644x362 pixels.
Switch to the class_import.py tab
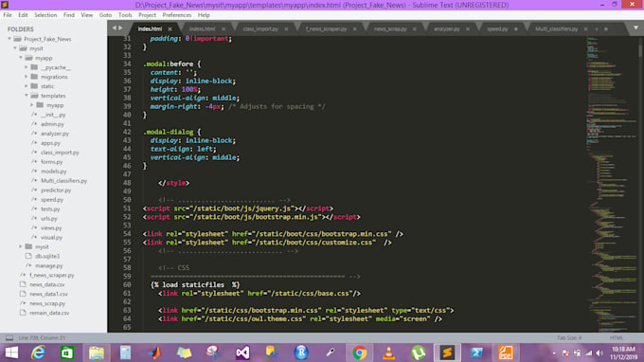260,28
